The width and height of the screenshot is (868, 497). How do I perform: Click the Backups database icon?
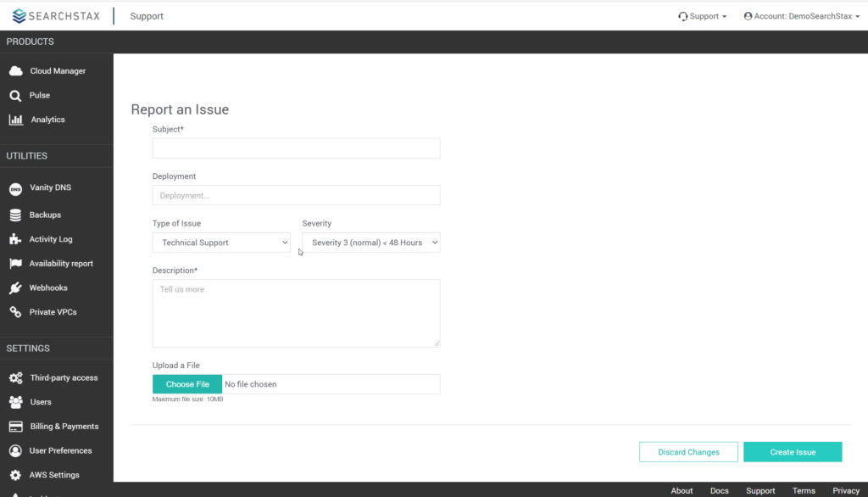click(x=15, y=215)
